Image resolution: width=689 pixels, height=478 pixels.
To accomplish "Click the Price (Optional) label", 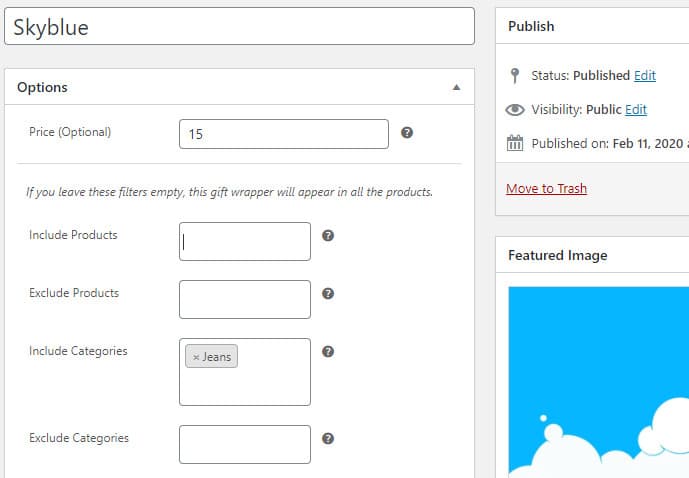I will 70,132.
